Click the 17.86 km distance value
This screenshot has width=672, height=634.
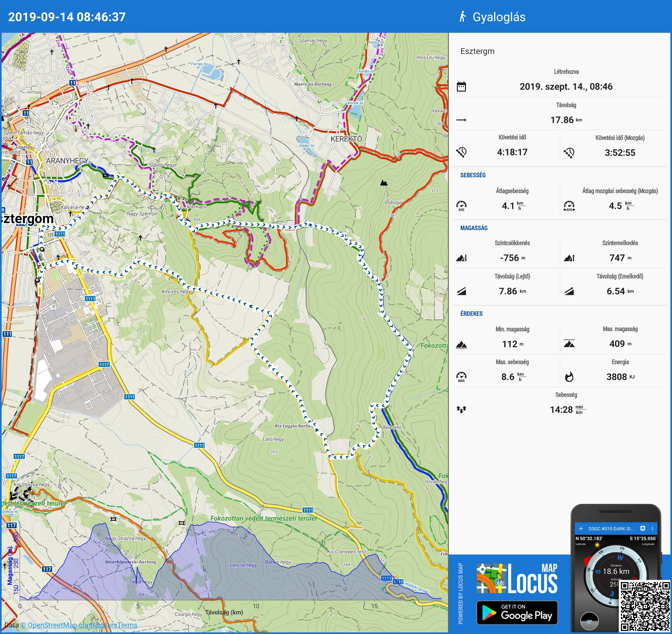tap(566, 120)
